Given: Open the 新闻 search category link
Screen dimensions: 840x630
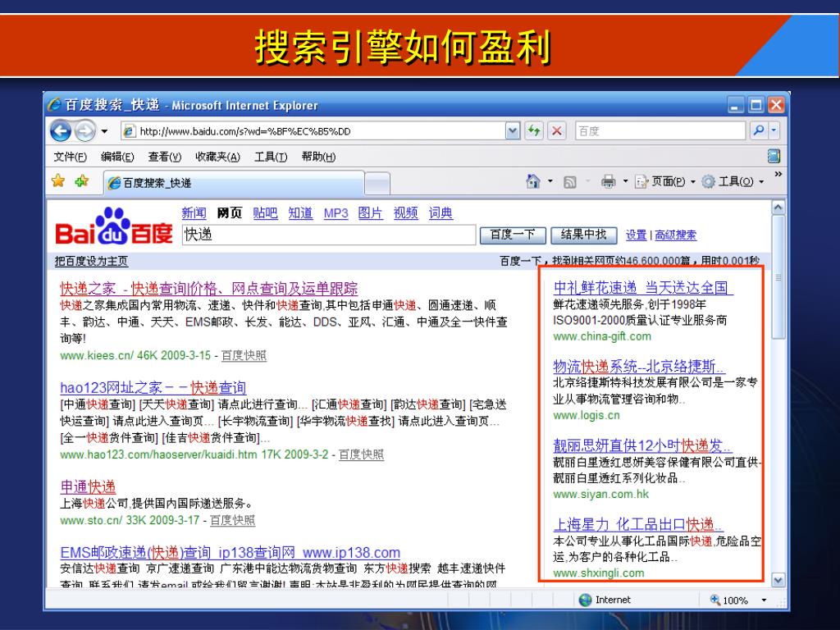Looking at the screenshot, I should (x=194, y=213).
